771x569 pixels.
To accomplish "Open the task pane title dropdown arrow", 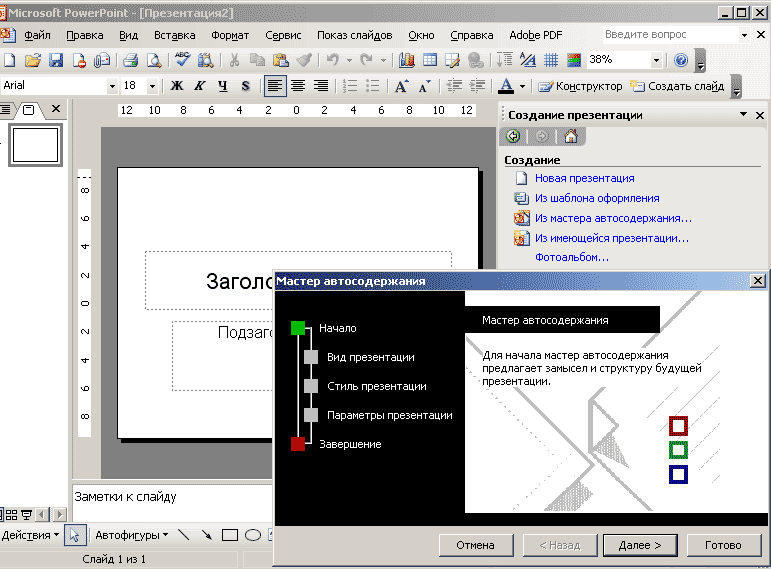I will (743, 115).
